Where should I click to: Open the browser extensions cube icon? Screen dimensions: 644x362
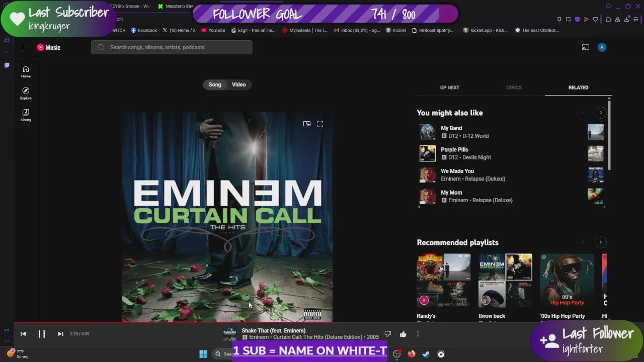point(608,20)
